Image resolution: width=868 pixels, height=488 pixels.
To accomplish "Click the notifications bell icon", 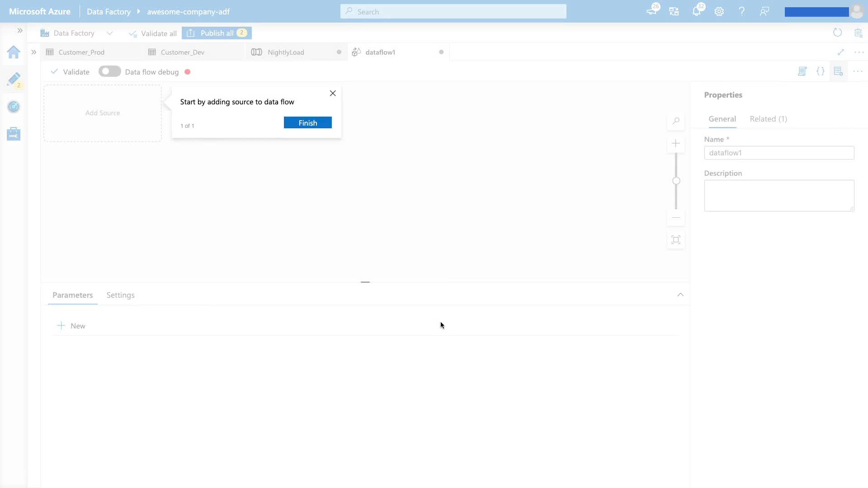I will 696,12.
